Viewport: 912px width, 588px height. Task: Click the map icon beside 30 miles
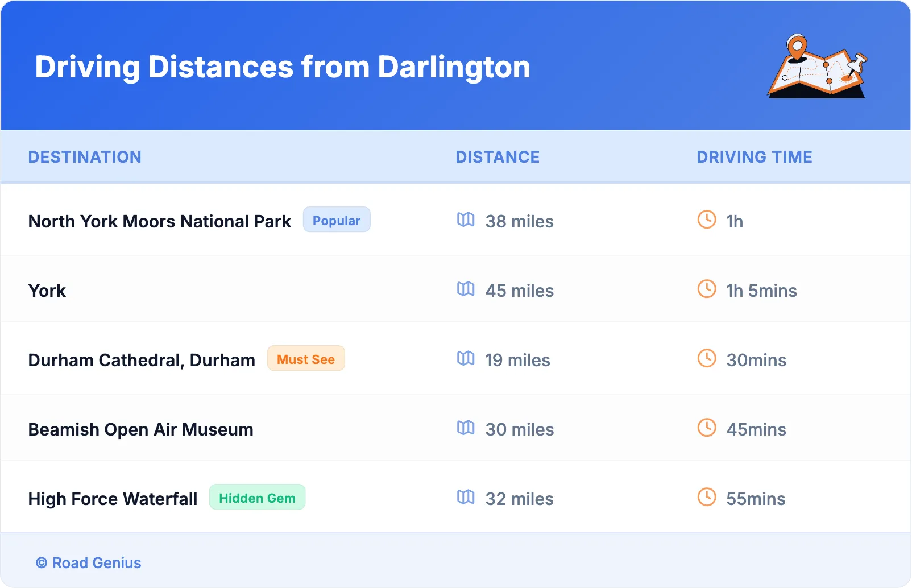point(466,428)
